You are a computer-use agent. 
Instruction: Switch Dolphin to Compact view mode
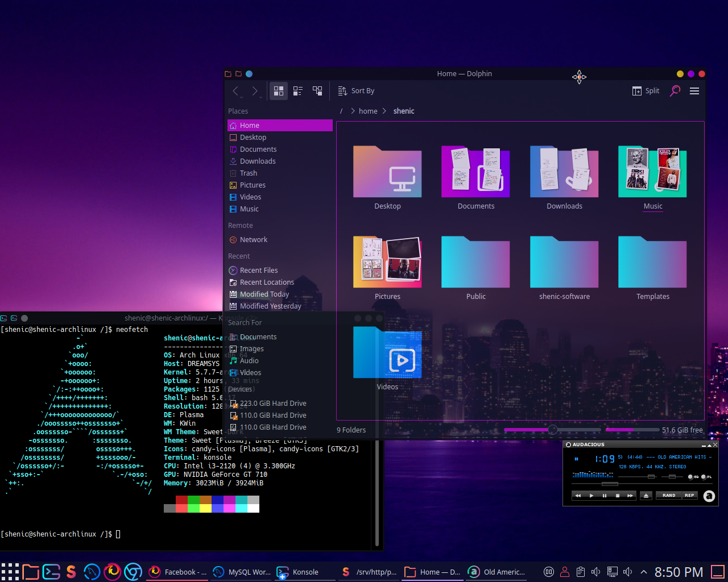tap(298, 91)
